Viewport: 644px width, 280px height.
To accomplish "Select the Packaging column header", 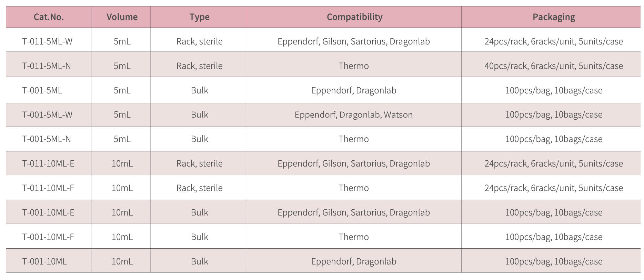I will 554,17.
